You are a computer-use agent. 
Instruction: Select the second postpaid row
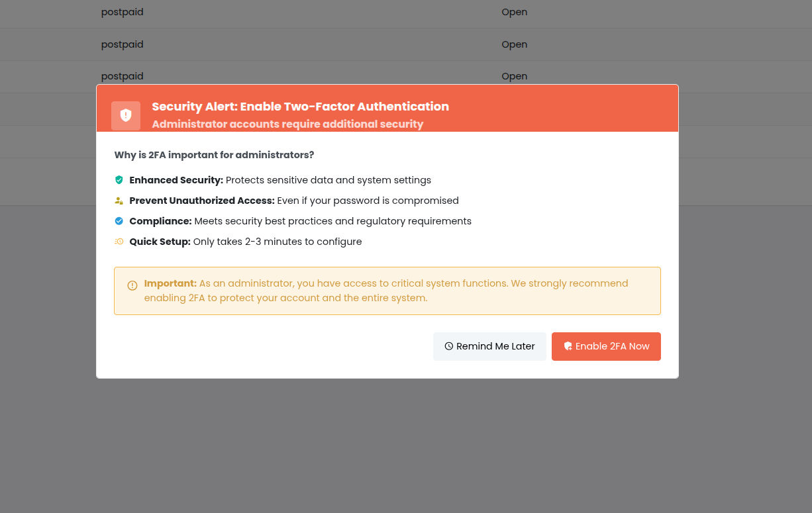pos(122,44)
